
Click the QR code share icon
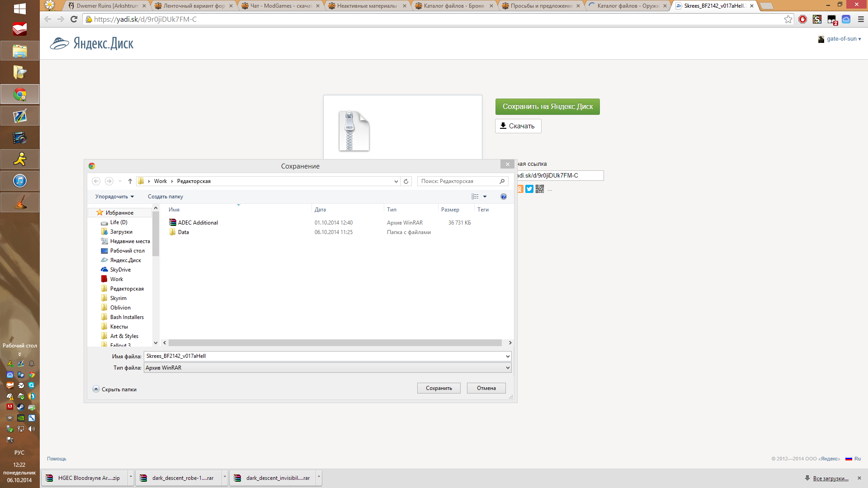pyautogui.click(x=540, y=189)
